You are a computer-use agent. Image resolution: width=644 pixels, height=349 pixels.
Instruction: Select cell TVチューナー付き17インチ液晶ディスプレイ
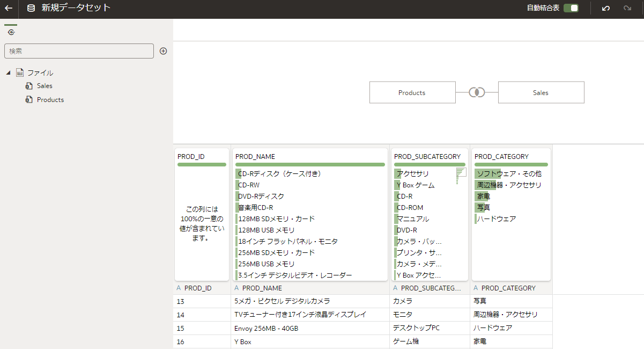click(x=310, y=315)
